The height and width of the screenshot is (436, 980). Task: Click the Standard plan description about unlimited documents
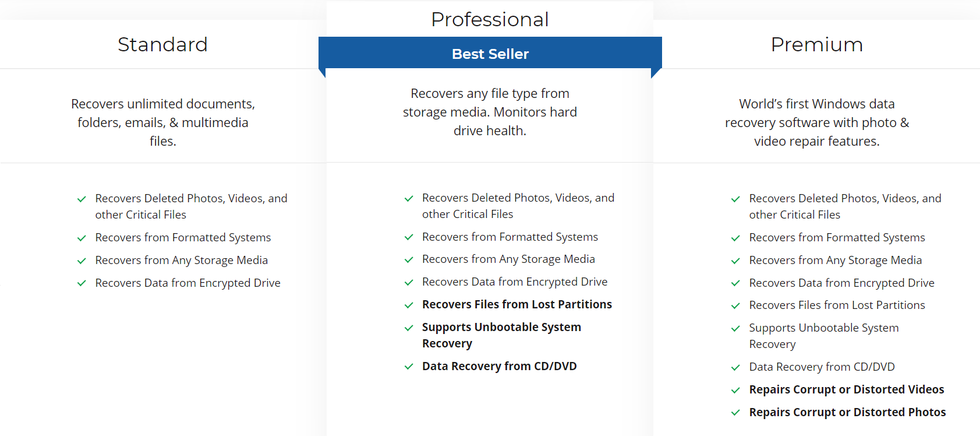click(x=163, y=122)
